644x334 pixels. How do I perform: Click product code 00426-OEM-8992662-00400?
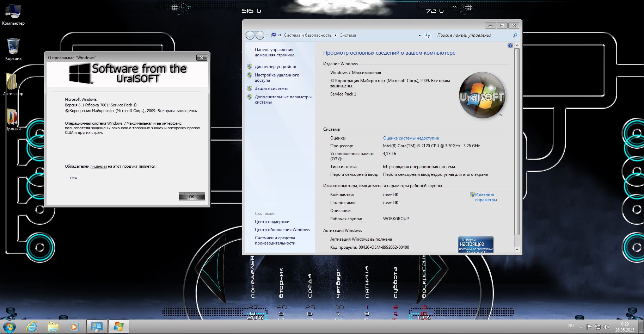click(x=384, y=247)
